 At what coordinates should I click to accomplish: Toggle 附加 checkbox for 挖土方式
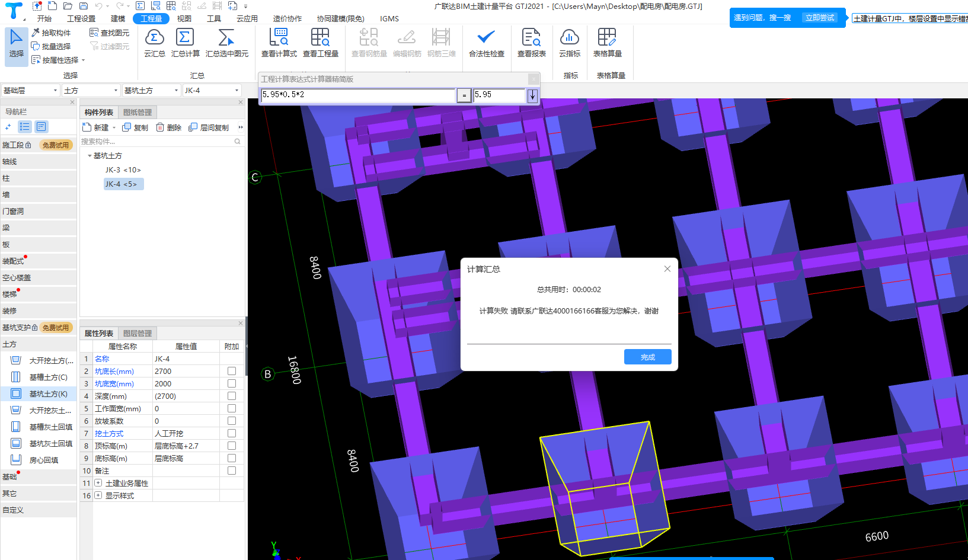point(232,433)
